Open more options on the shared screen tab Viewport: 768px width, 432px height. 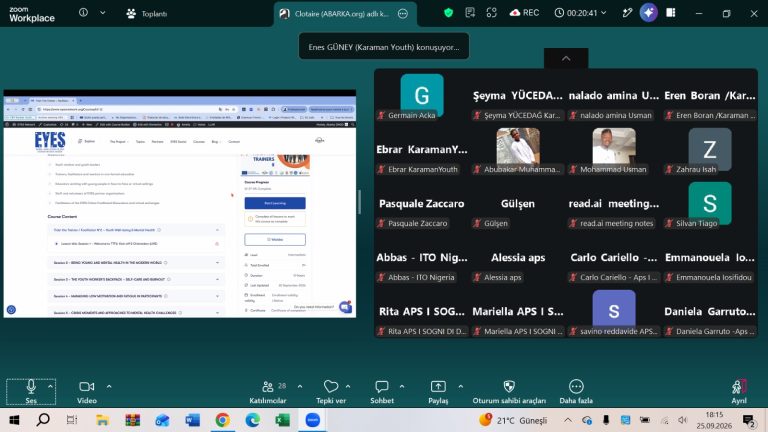[x=403, y=14]
